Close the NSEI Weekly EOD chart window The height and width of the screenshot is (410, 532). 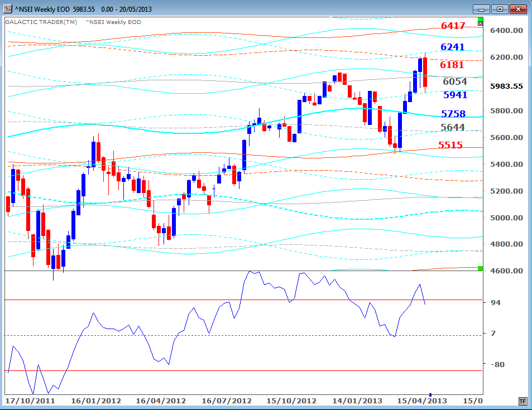tap(518, 9)
